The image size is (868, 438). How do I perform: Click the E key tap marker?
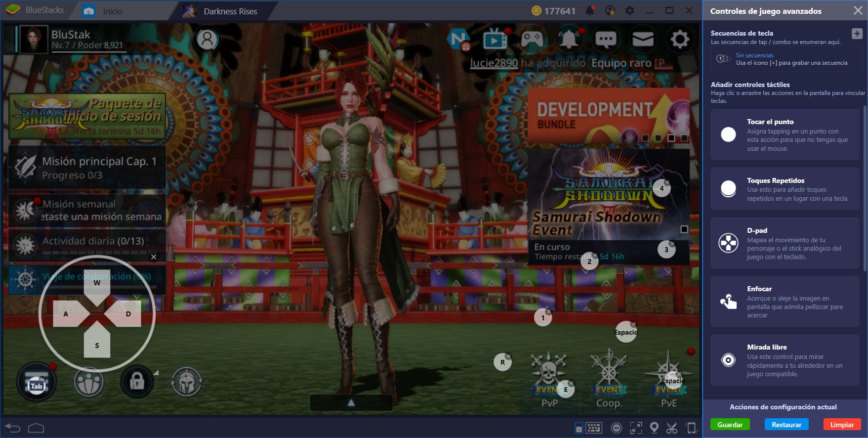pos(566,390)
